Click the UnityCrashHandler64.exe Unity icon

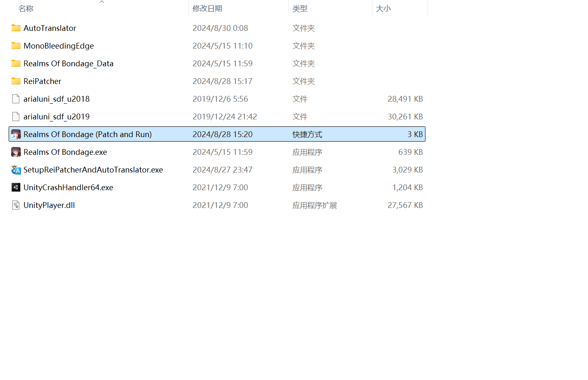(x=16, y=187)
